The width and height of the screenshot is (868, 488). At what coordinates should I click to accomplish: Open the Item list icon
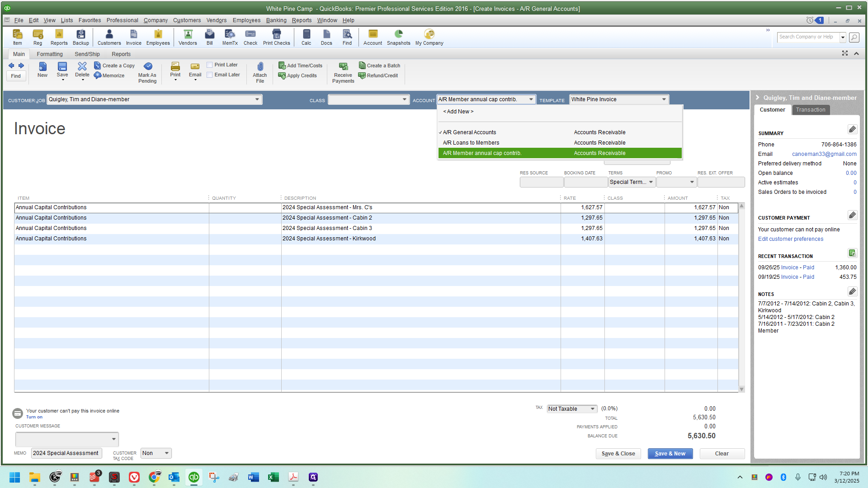tap(17, 37)
